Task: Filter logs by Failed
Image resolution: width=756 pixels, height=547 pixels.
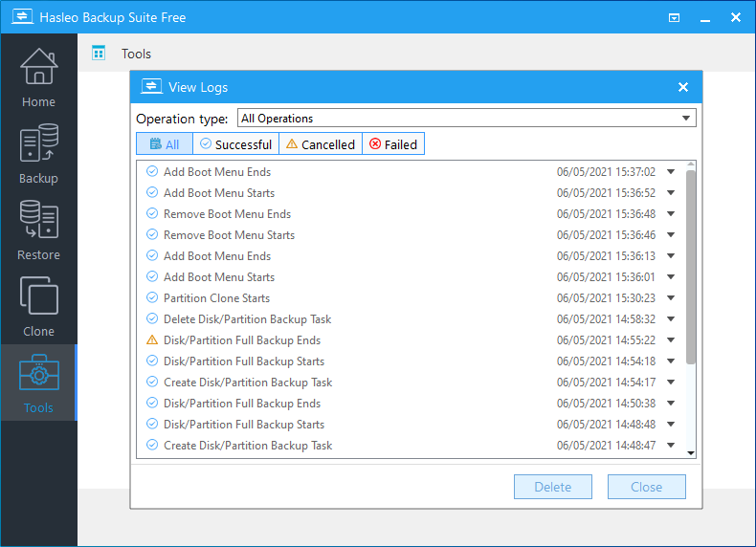Action: [393, 144]
